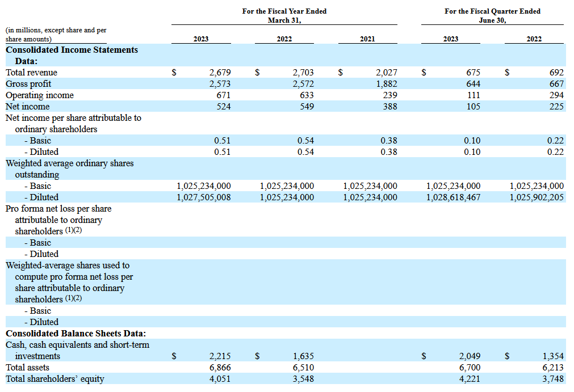Select net income value 105
This screenshot has height=392, width=574.
(x=474, y=107)
